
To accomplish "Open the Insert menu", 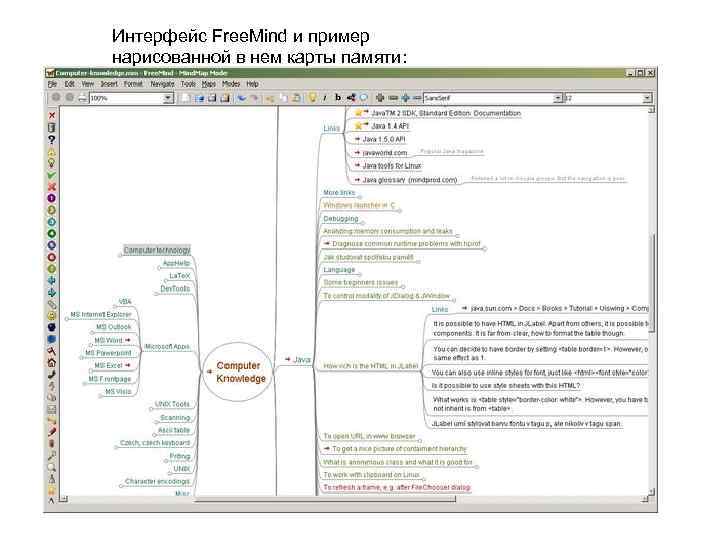I will pyautogui.click(x=109, y=84).
